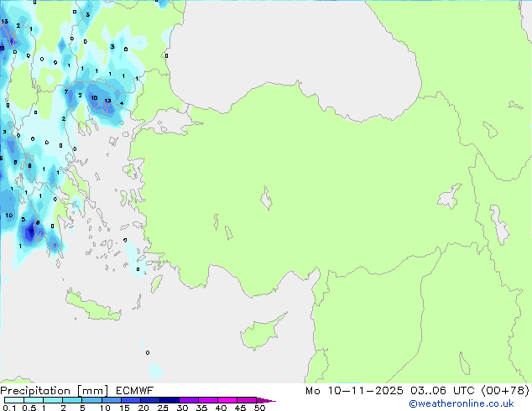Viewport: 532px width, 411px height.
Task: Click the island of Cyprus on the map
Action: 261,334
